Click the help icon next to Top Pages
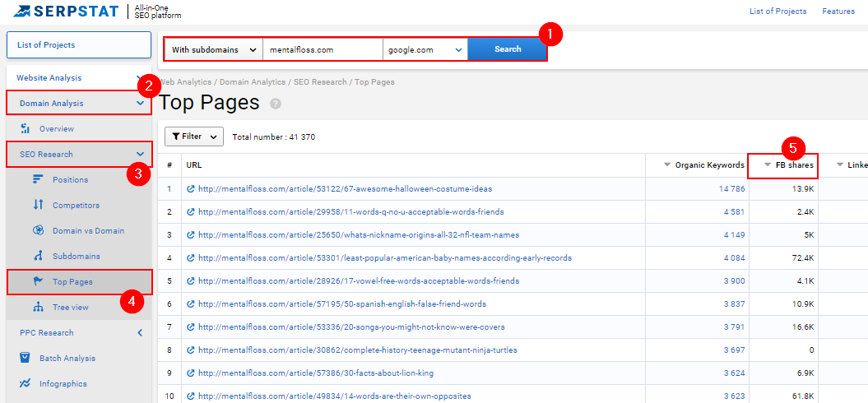This screenshot has width=868, height=403. pos(276,104)
